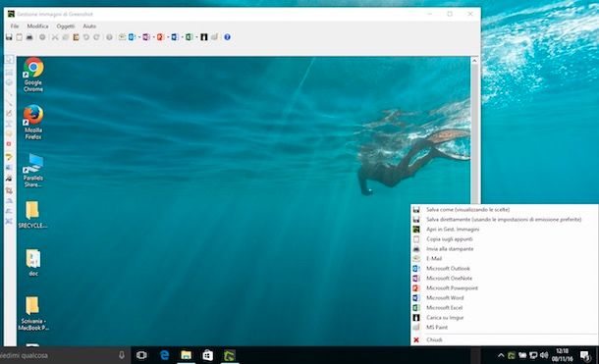
Task: Click the editor's vertical scrollbar up arrow
Action: 474,61
